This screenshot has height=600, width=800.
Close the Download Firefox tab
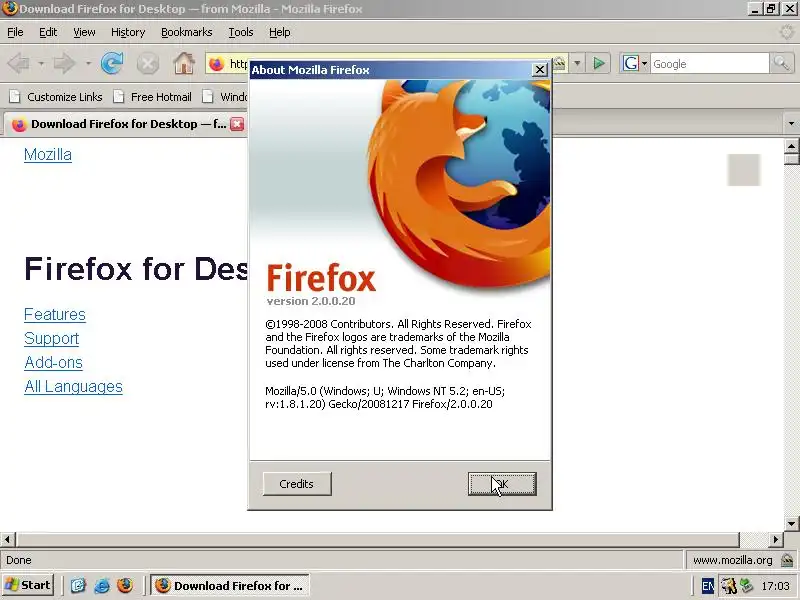coord(237,124)
